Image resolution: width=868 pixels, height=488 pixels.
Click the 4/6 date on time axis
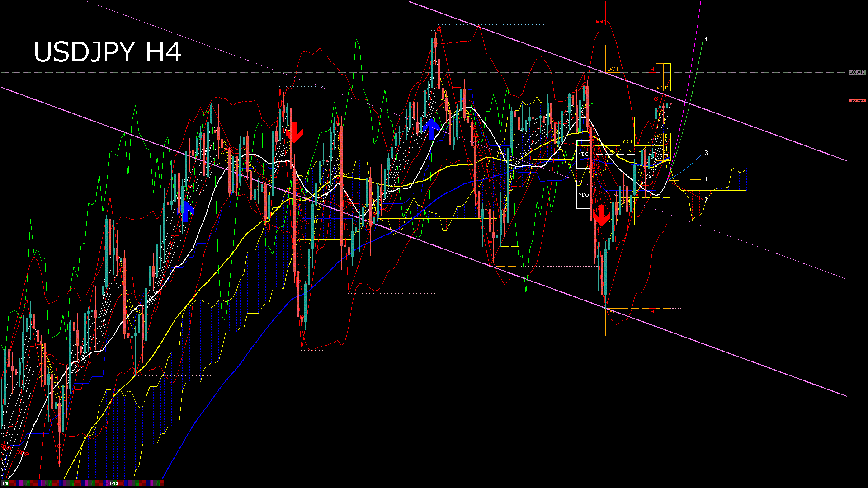[5, 483]
